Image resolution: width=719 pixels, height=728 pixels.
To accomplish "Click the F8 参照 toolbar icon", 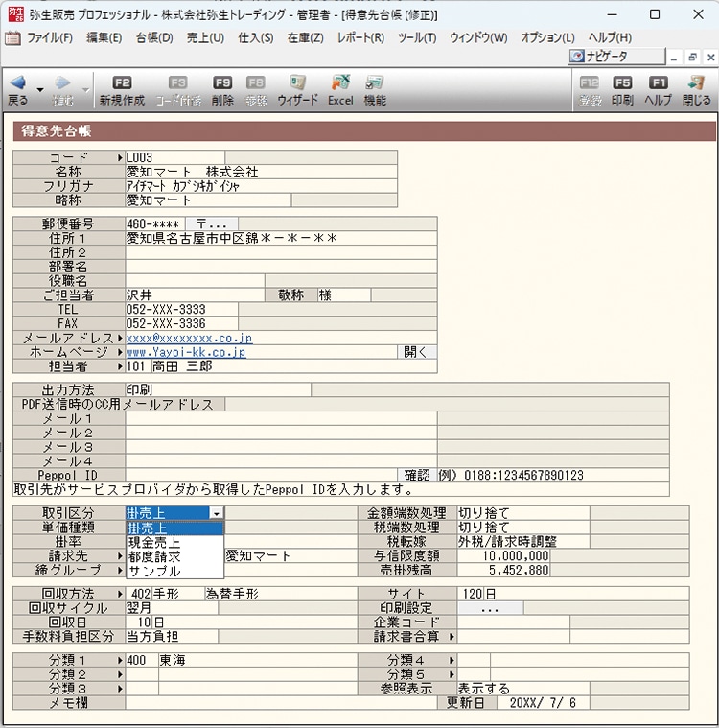I will tap(256, 82).
